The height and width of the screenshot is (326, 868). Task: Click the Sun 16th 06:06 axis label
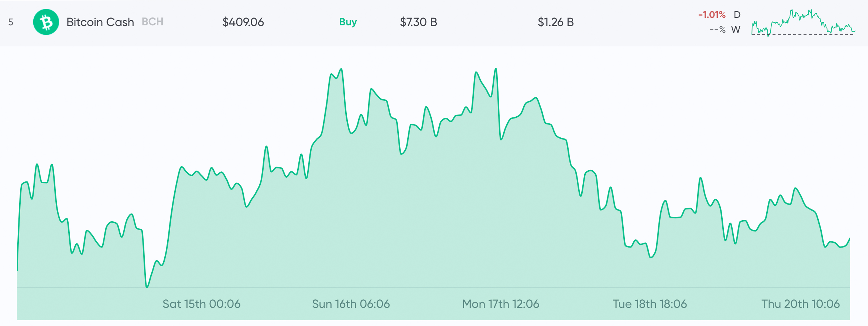351,304
